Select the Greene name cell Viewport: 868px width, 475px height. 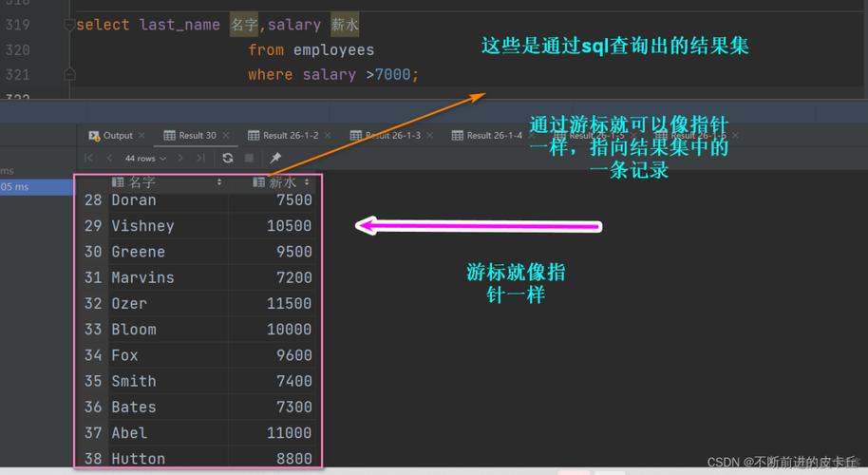tap(168, 252)
